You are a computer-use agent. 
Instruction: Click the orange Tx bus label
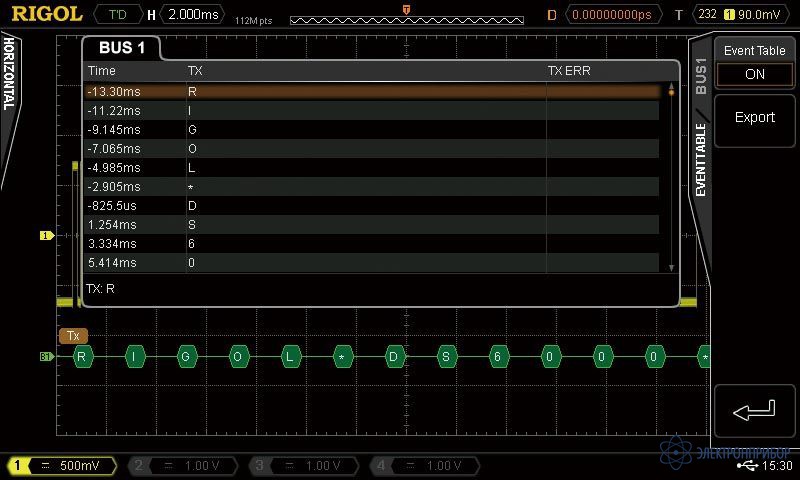[73, 336]
